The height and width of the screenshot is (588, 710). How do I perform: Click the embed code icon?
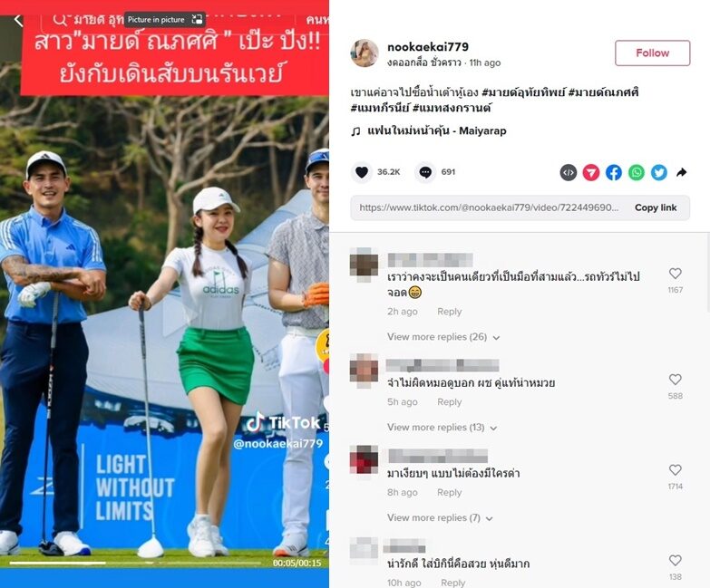(569, 172)
